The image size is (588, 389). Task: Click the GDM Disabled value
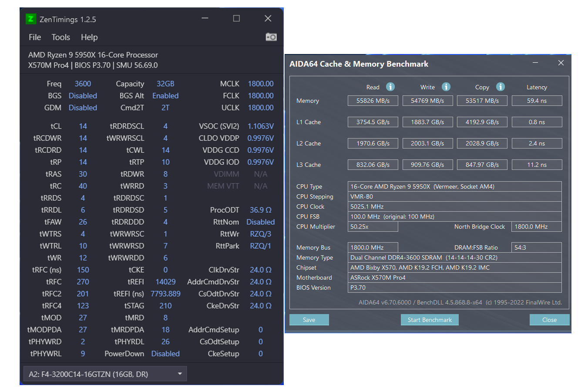tap(83, 108)
